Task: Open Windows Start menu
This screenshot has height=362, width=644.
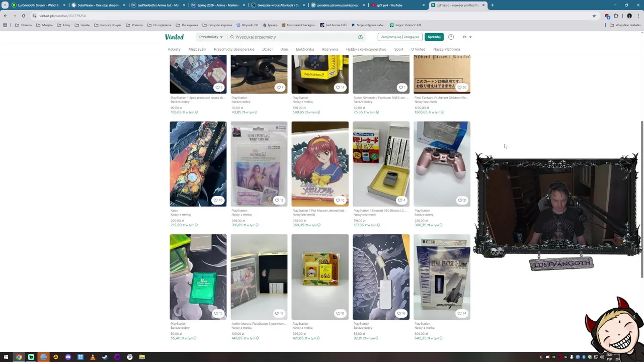Action: point(6,357)
